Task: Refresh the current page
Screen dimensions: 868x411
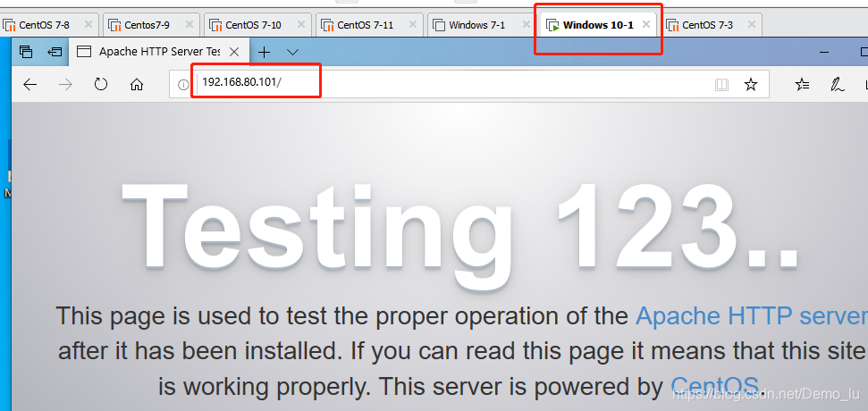Action: point(101,85)
